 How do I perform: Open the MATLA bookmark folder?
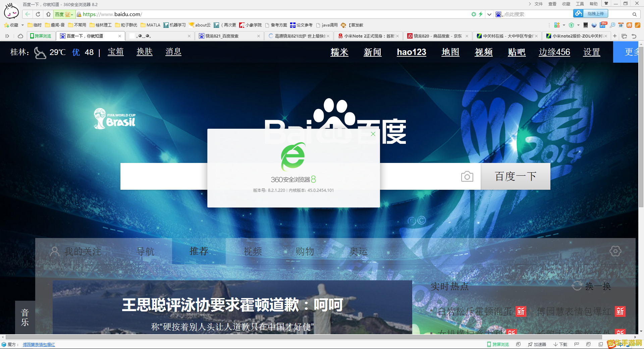click(x=151, y=25)
